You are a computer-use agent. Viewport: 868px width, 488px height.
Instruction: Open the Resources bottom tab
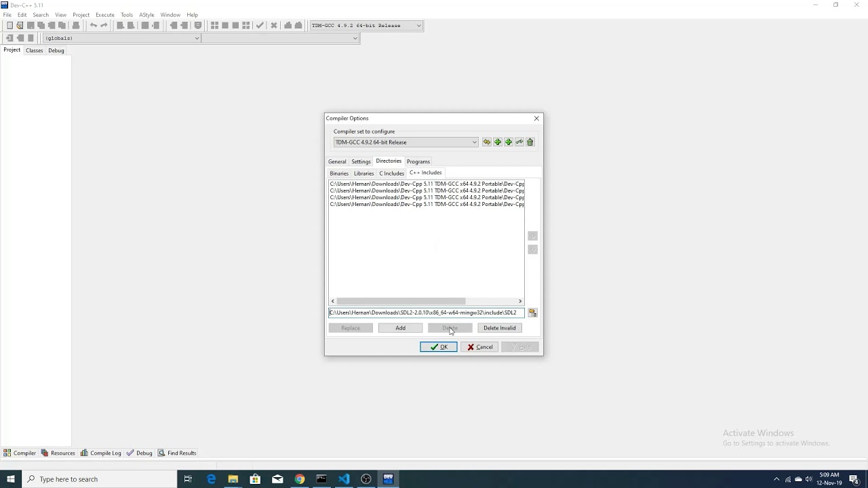(58, 453)
